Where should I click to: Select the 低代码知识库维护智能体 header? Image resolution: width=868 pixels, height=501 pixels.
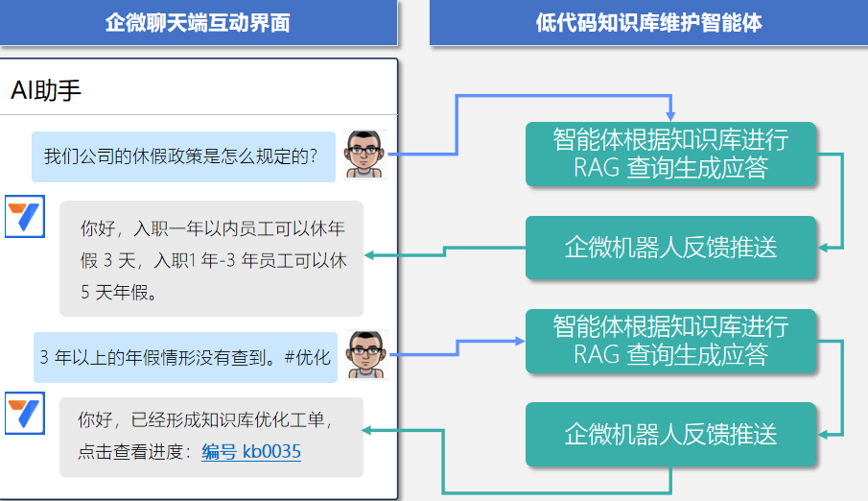[648, 23]
